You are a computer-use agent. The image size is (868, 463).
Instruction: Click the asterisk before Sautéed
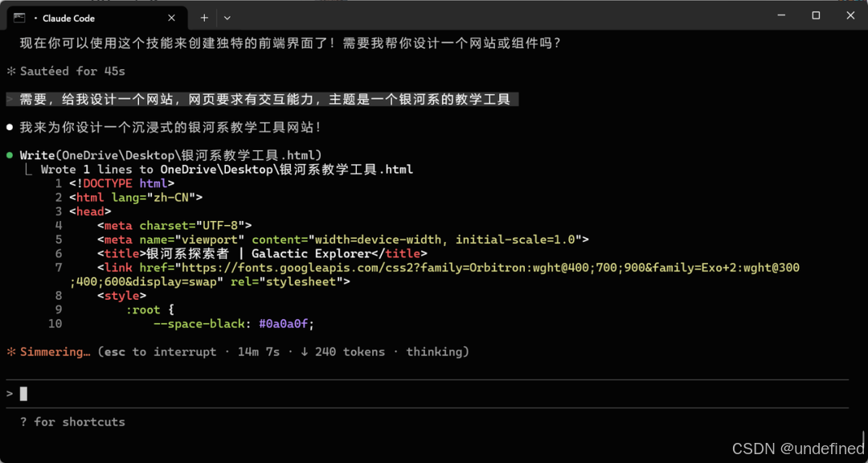coord(10,72)
